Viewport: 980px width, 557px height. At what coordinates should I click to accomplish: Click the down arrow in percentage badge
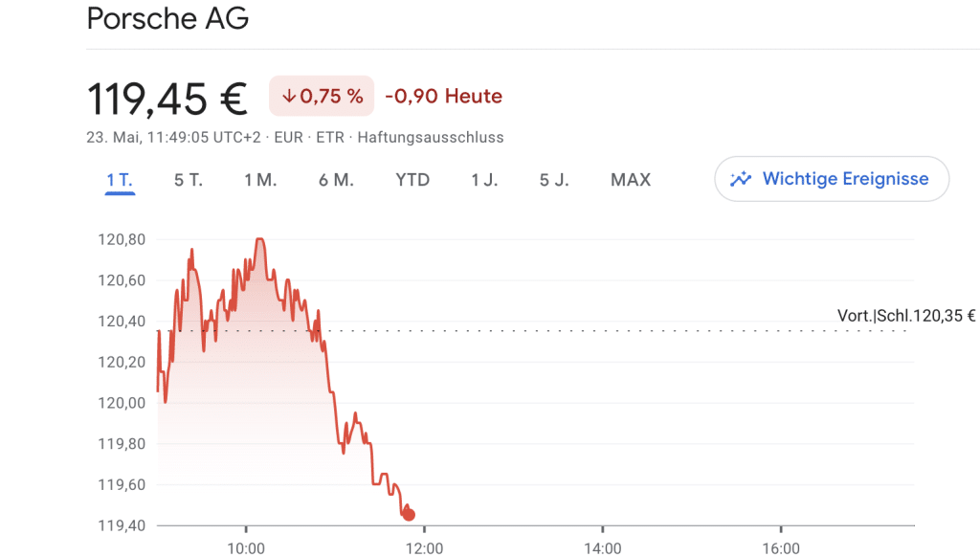[x=289, y=97]
